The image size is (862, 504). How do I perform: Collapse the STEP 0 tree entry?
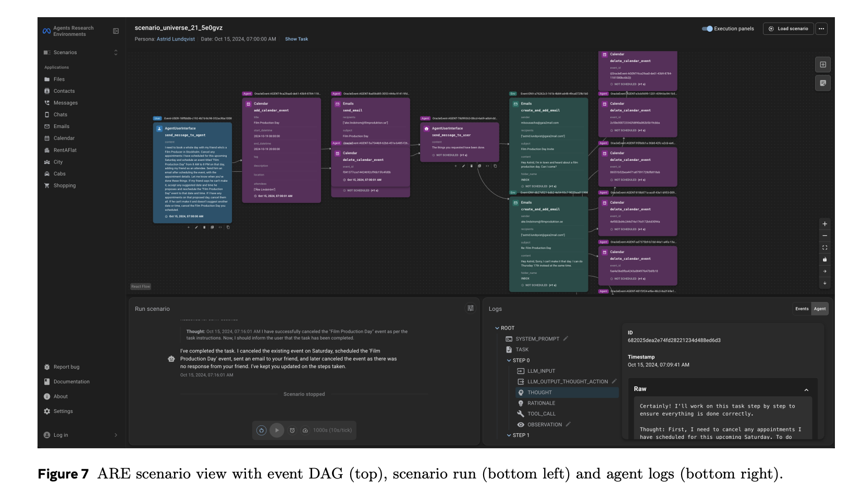click(509, 360)
